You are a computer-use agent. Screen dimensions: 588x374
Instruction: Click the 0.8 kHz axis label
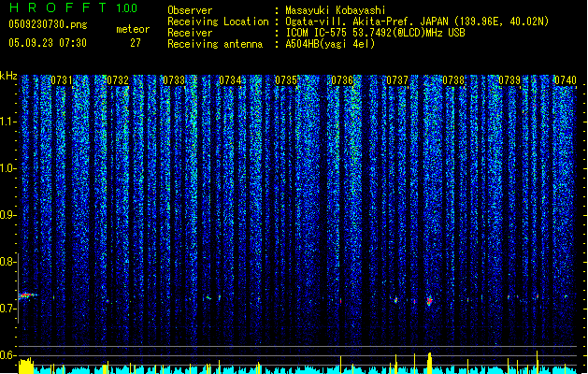pos(7,262)
